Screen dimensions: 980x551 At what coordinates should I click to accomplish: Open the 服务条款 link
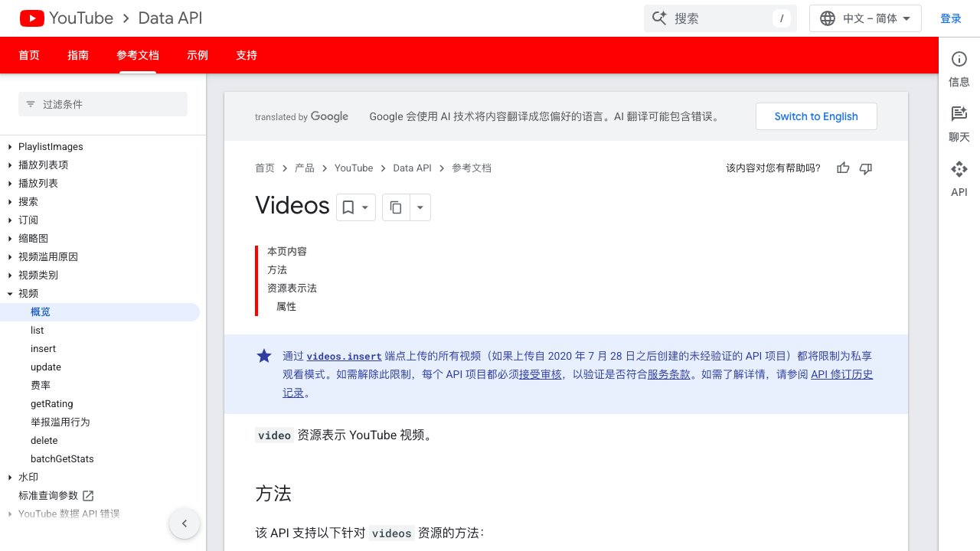[669, 374]
